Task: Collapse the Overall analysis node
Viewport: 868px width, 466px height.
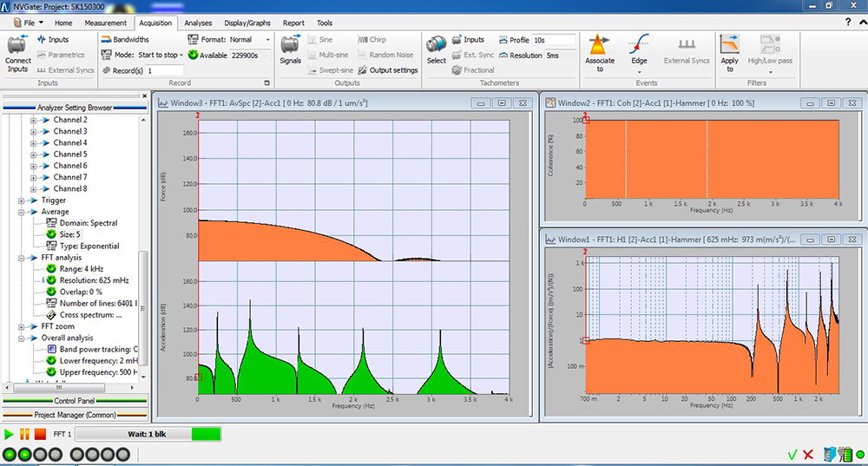Action: pyautogui.click(x=21, y=338)
